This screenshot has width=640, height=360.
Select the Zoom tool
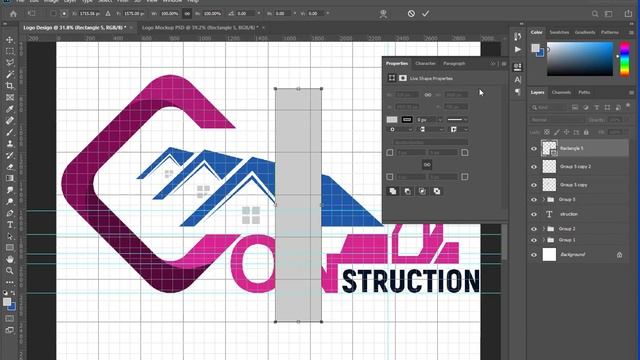pos(10,270)
